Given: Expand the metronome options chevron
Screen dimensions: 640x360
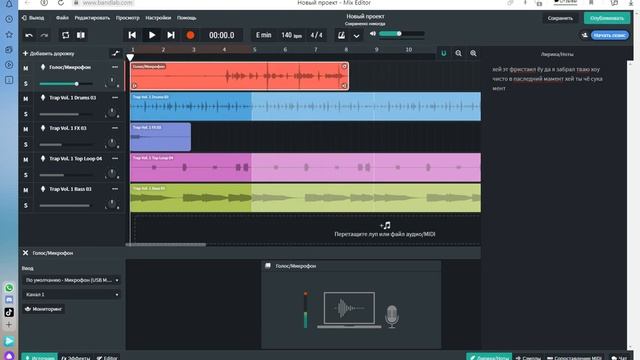Looking at the screenshot, I should [356, 36].
